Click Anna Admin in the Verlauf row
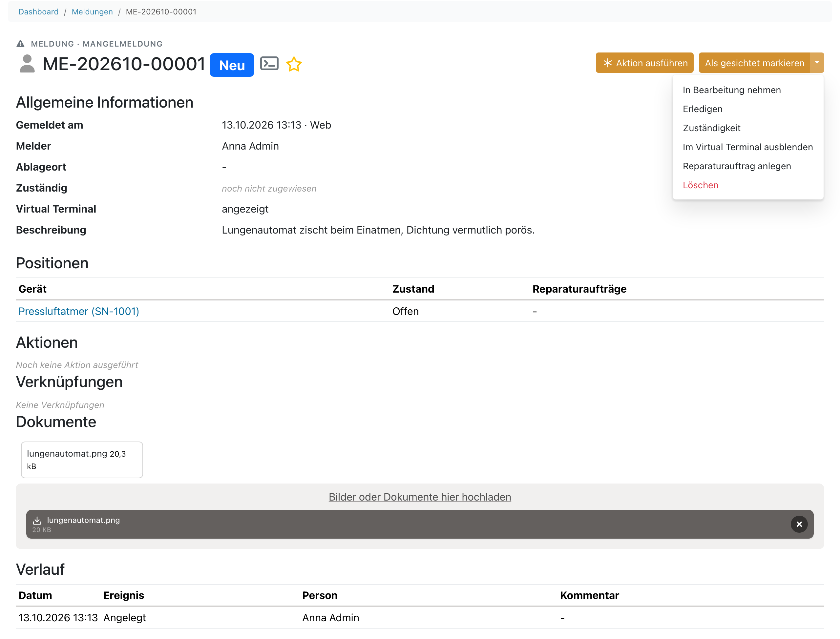This screenshot has width=840, height=639. (x=331, y=617)
